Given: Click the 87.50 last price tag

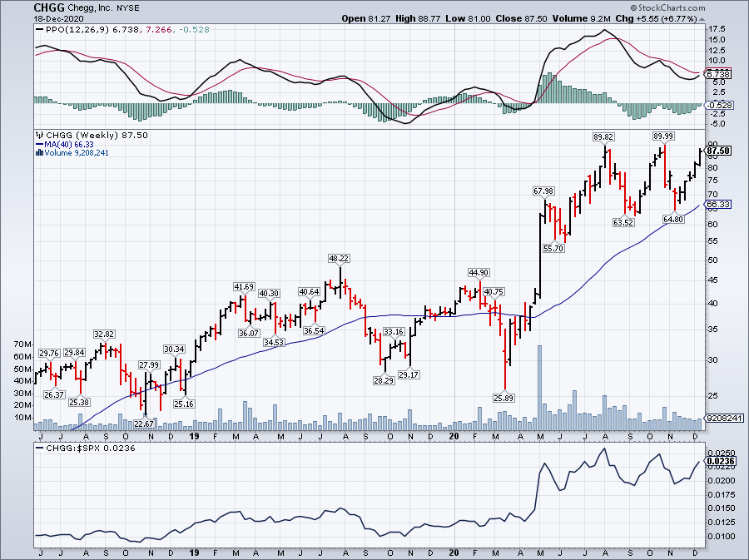Looking at the screenshot, I should [718, 151].
